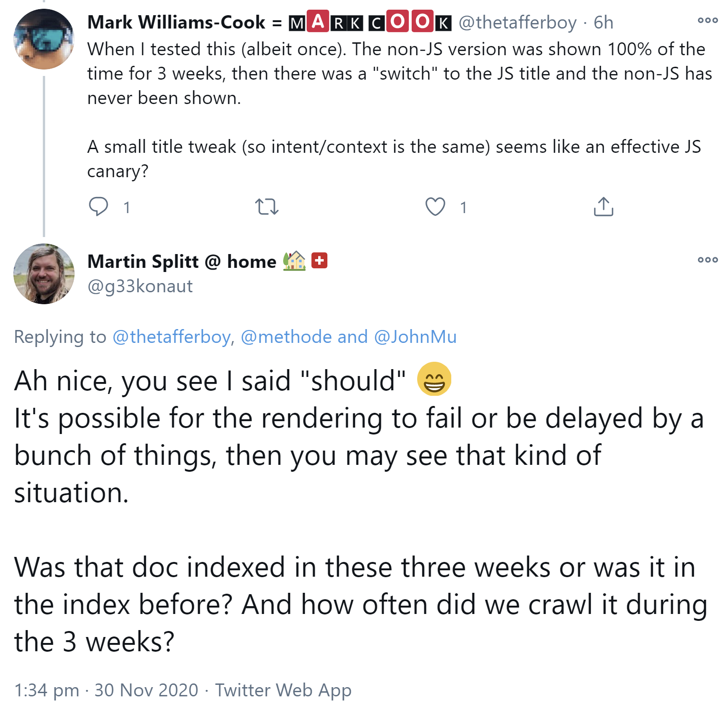Retweet Mark Williams-Cook's tweet
This screenshot has height=712, width=728.
267,207
